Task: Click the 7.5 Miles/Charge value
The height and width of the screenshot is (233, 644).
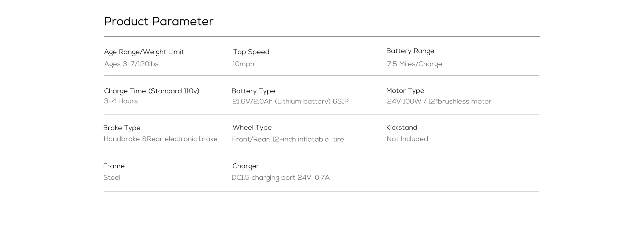Action: click(415, 64)
